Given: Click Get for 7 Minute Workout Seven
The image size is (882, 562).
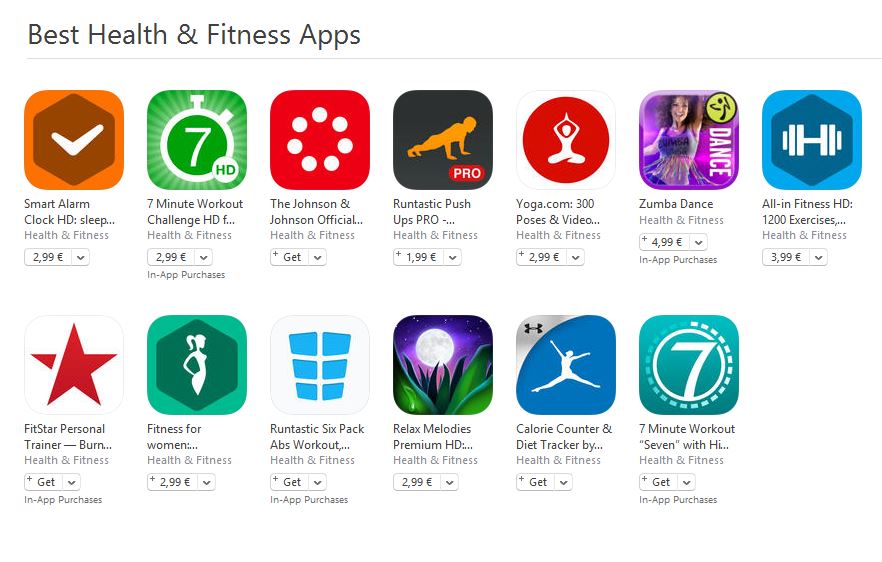Looking at the screenshot, I should point(659,482).
